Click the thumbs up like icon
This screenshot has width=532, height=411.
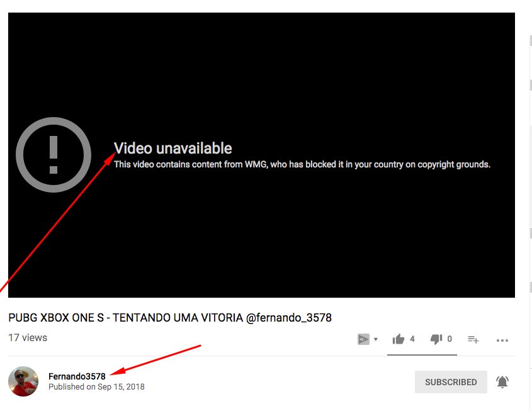point(399,339)
